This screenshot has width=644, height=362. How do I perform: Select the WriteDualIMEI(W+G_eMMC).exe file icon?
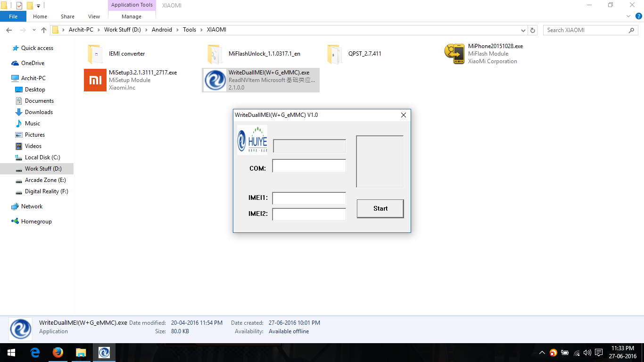[215, 80]
